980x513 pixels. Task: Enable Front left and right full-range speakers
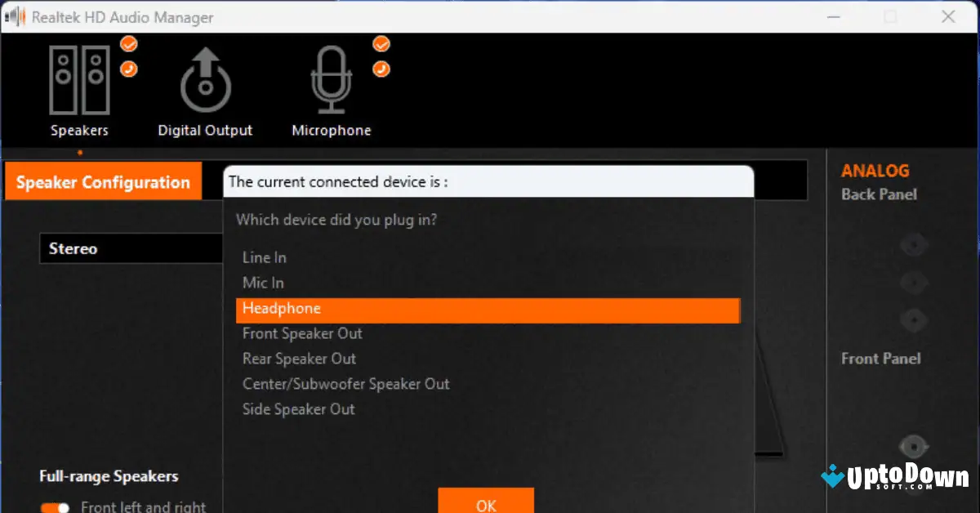[54, 506]
